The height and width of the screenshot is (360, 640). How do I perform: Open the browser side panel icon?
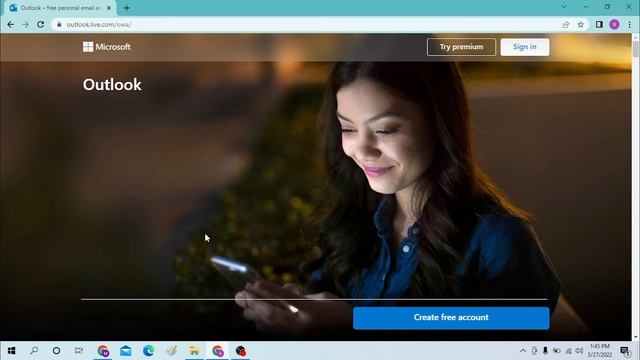599,24
